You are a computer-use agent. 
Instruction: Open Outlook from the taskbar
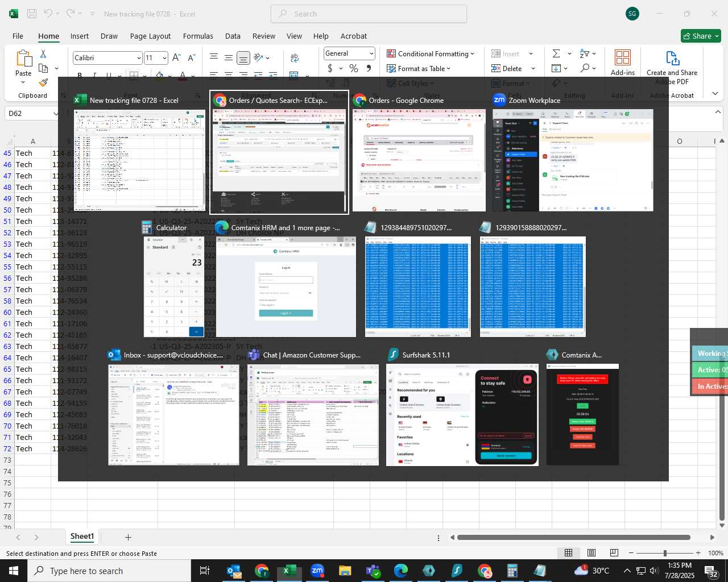tap(234, 571)
